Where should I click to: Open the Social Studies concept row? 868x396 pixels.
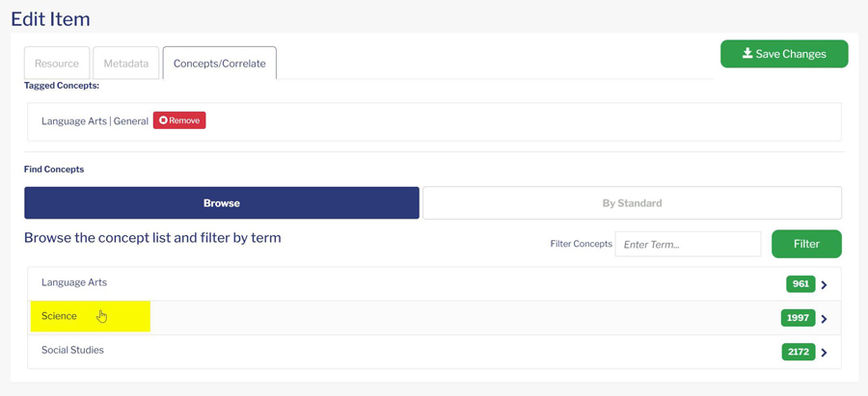point(435,352)
